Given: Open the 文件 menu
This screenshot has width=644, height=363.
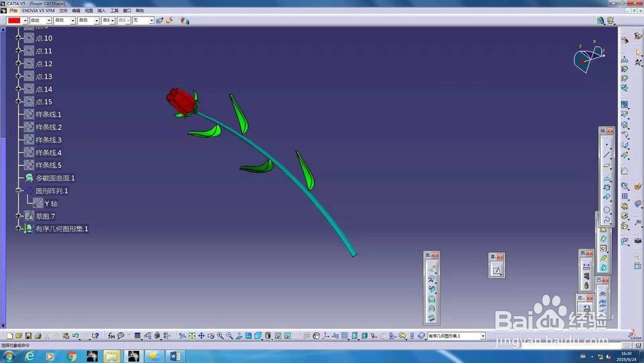Looking at the screenshot, I should pyautogui.click(x=63, y=11).
